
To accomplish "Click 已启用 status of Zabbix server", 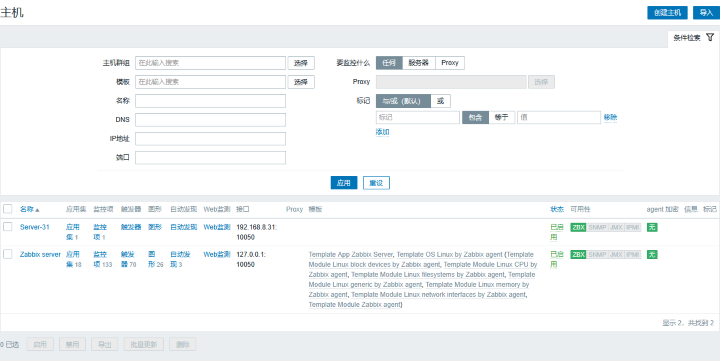I will pos(557,259).
